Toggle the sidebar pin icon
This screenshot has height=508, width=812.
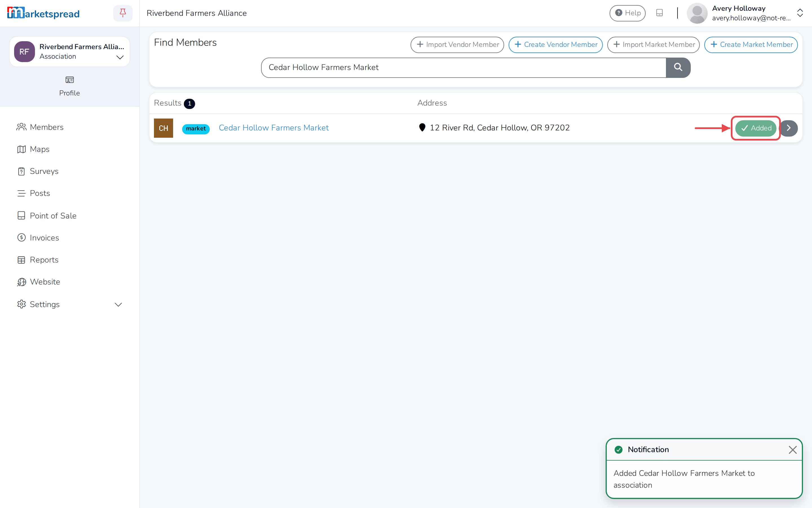(123, 13)
